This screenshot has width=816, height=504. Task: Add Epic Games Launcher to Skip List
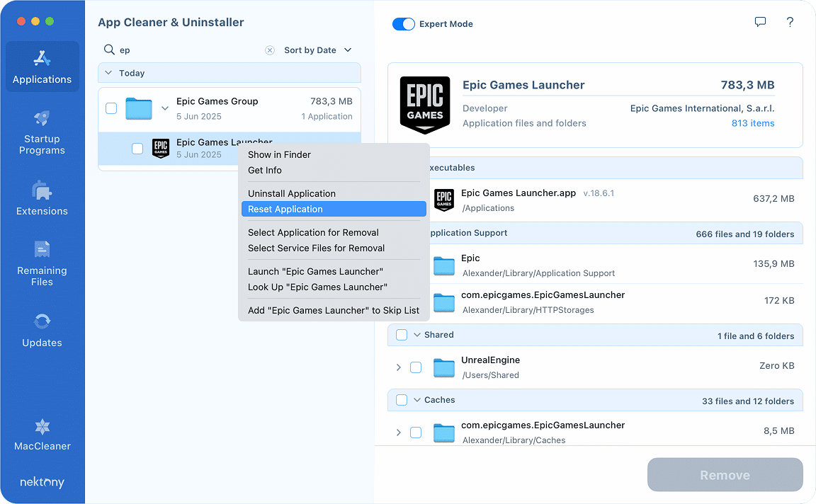pyautogui.click(x=334, y=311)
